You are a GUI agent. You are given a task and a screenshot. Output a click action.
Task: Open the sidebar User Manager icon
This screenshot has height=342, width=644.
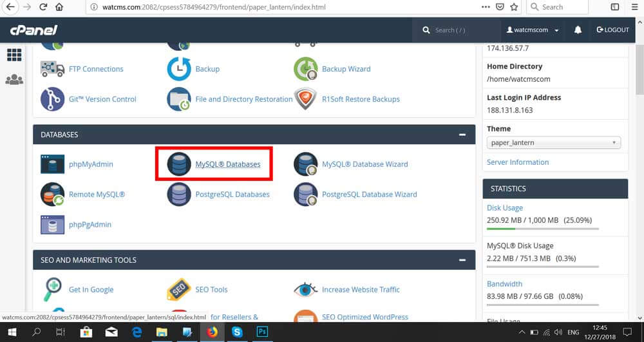(14, 79)
